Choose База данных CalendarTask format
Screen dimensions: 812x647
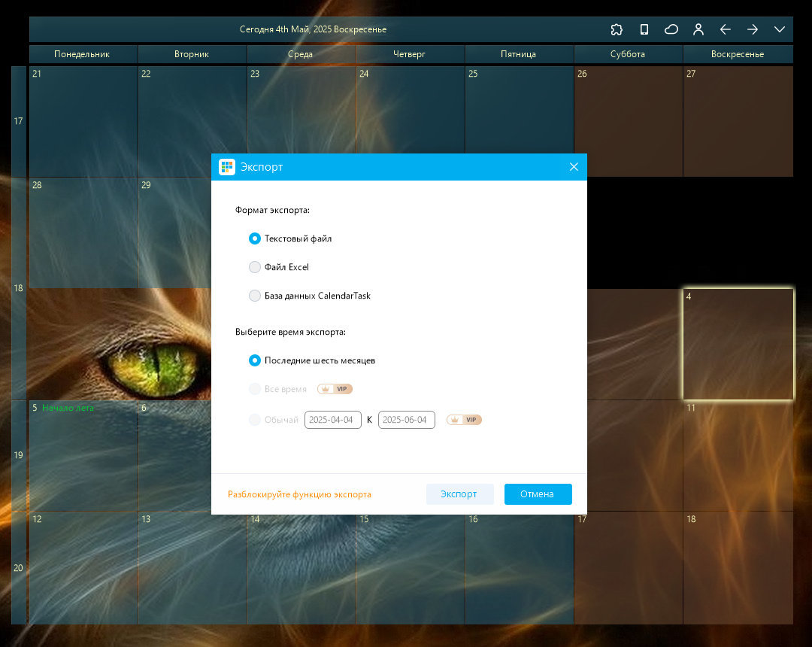pos(310,295)
